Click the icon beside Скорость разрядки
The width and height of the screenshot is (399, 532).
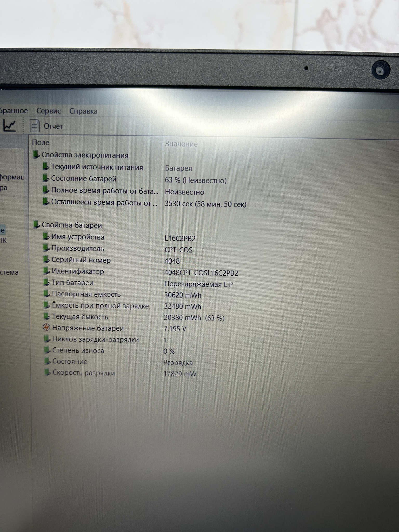[x=47, y=373]
